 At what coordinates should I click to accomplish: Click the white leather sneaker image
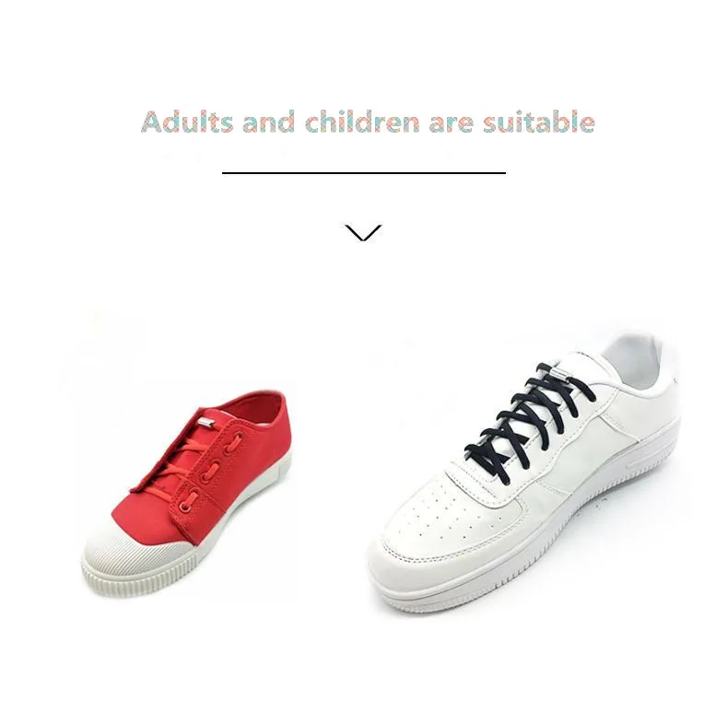pyautogui.click(x=524, y=472)
